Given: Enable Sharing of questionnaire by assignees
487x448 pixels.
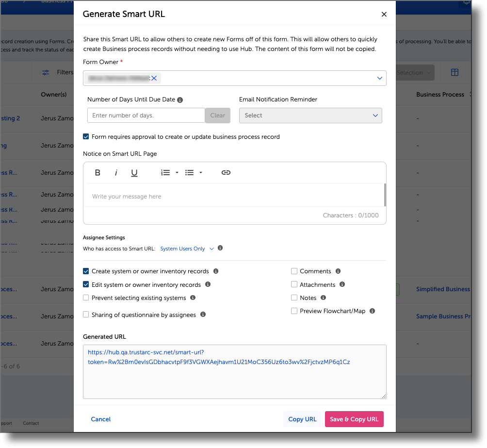Looking at the screenshot, I should click(x=86, y=315).
